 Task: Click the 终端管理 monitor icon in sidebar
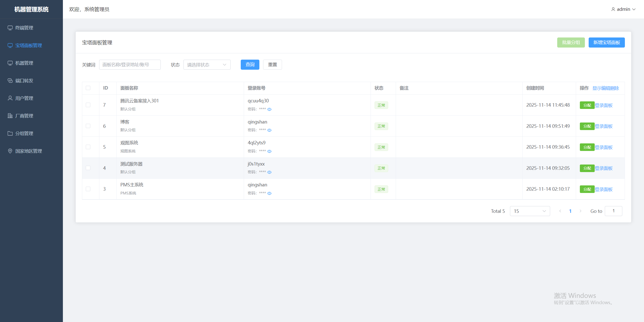[10, 28]
